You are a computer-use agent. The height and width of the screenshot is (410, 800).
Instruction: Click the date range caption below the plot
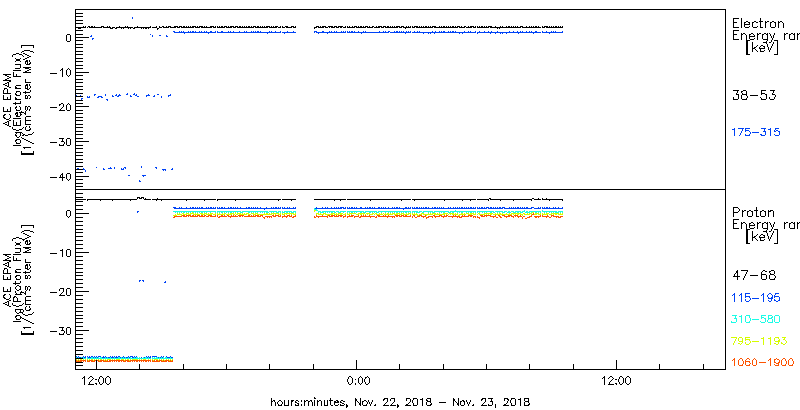tap(401, 402)
